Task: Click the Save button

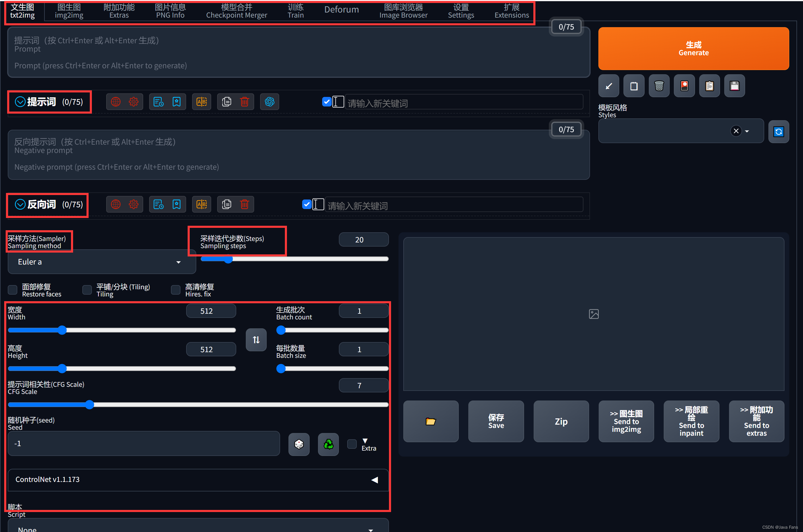Action: [x=496, y=421]
